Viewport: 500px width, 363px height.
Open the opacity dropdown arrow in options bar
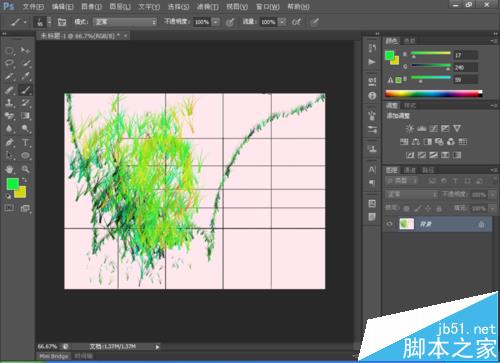click(x=216, y=22)
